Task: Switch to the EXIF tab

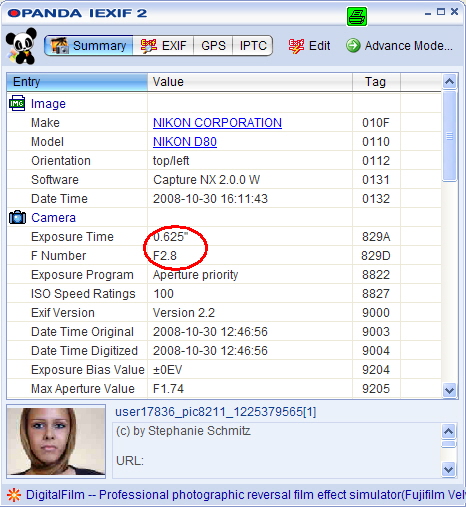Action: pos(163,46)
